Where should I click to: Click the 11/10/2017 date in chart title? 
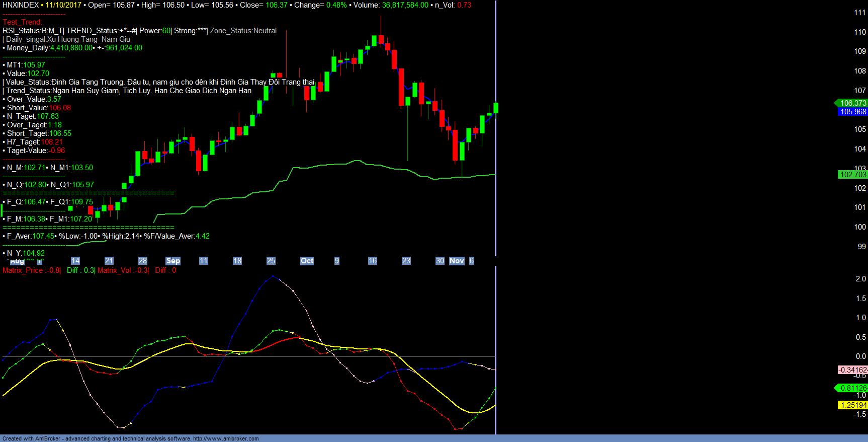click(x=63, y=5)
